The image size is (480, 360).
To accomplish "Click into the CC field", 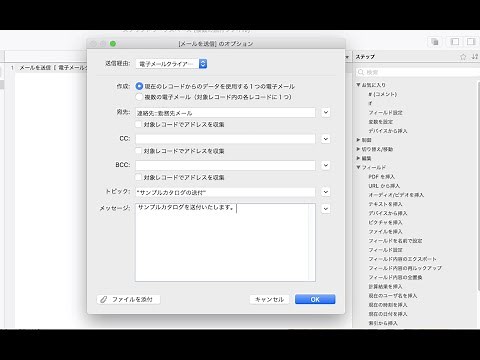I will [225, 139].
